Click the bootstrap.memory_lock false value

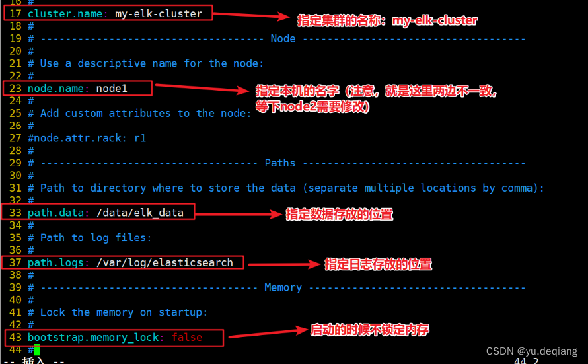pos(187,338)
